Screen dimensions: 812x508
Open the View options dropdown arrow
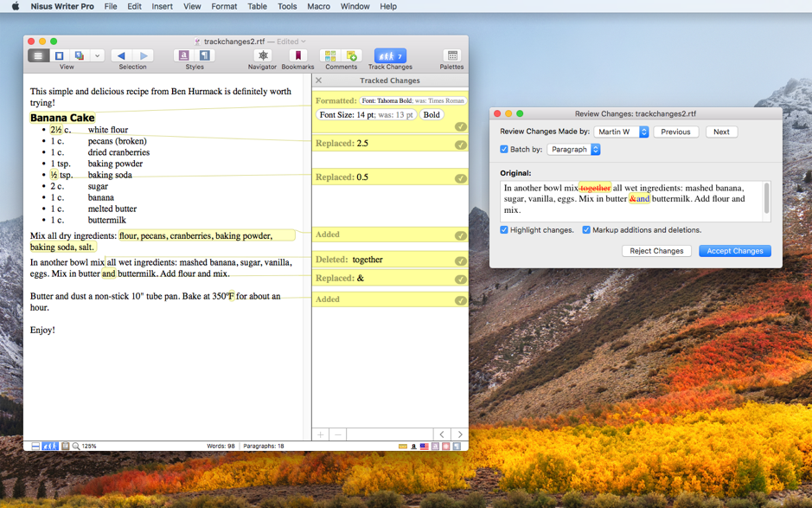(98, 55)
